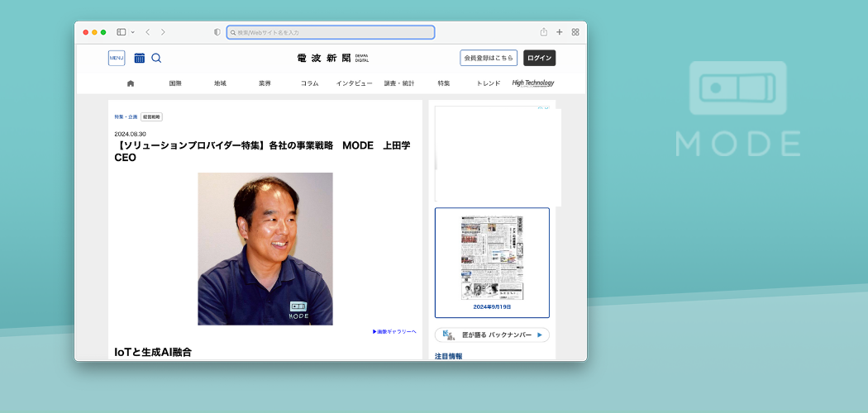868x413 pixels.
Task: Open the privacy shield icon
Action: 217,32
